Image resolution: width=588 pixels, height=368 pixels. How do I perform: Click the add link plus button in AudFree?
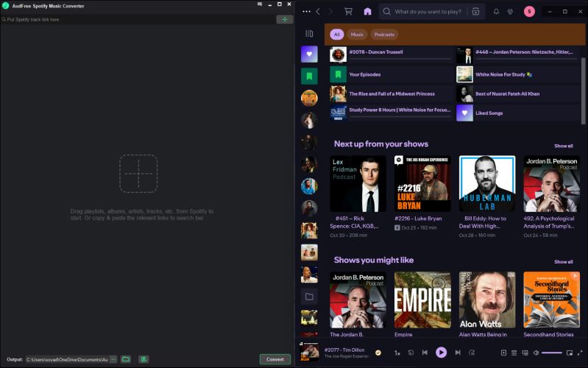(285, 20)
